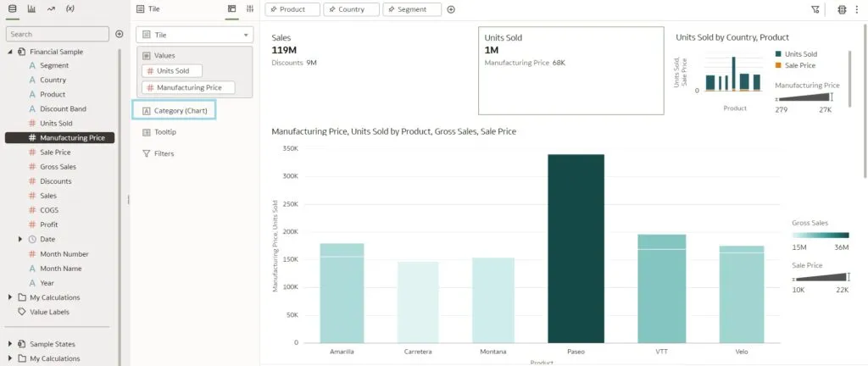
Task: Select the grammar layout tab icon
Action: point(232,8)
